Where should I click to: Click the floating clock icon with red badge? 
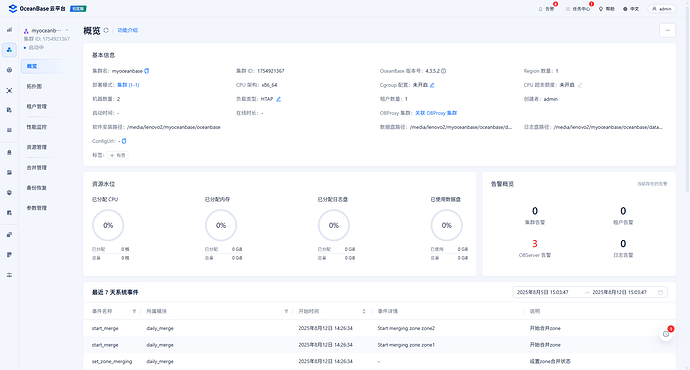[666, 334]
